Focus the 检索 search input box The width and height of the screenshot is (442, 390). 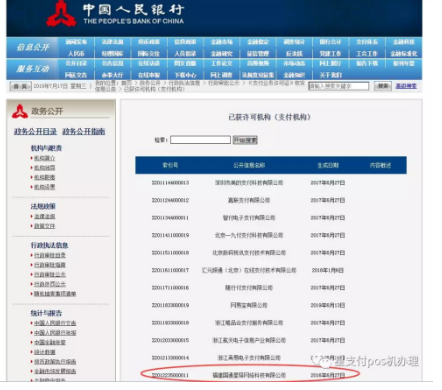[200, 140]
